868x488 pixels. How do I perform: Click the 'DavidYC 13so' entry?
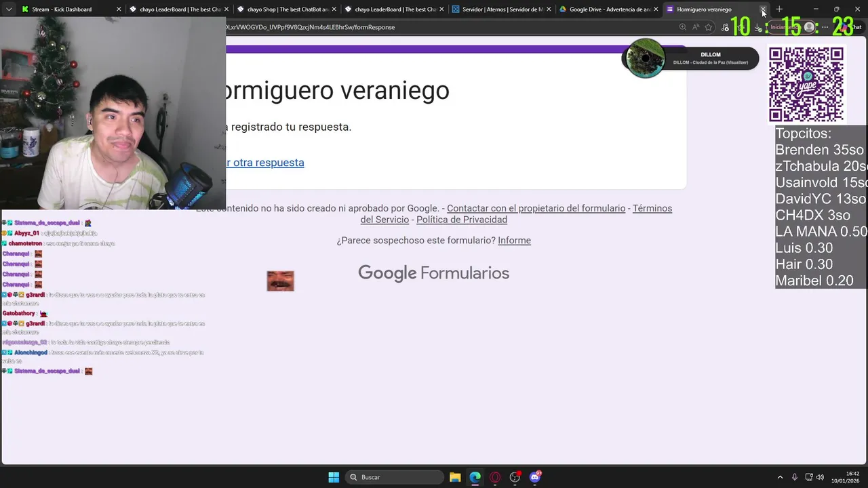coord(821,199)
